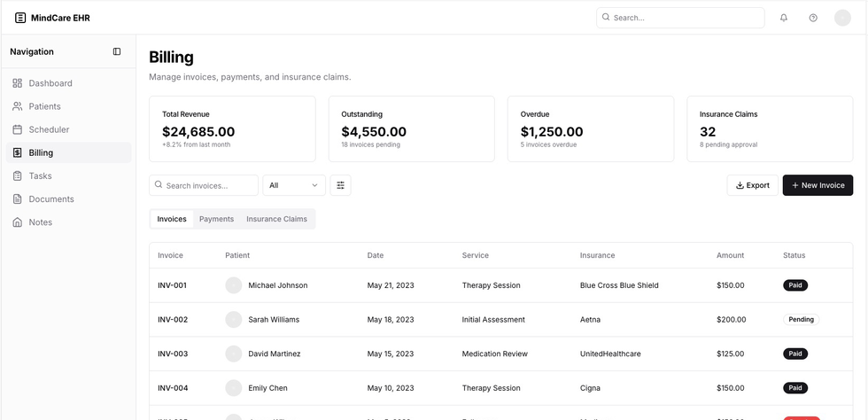Click the Dashboard icon in sidebar
The width and height of the screenshot is (868, 420).
pyautogui.click(x=18, y=83)
